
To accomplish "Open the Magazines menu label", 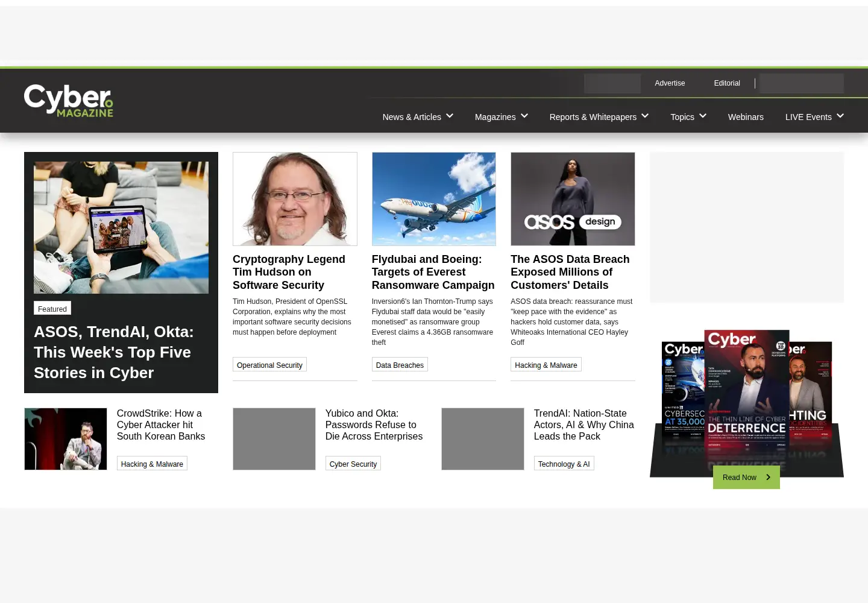I will [x=495, y=117].
